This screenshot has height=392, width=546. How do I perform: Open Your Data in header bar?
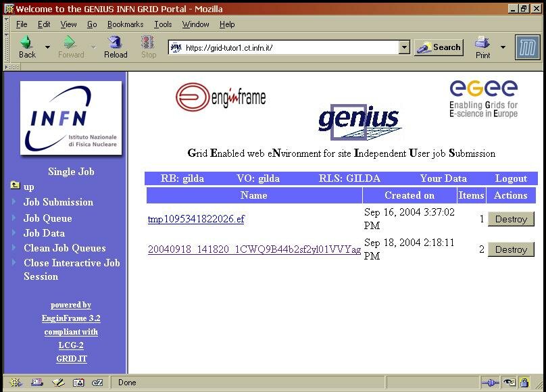(443, 178)
